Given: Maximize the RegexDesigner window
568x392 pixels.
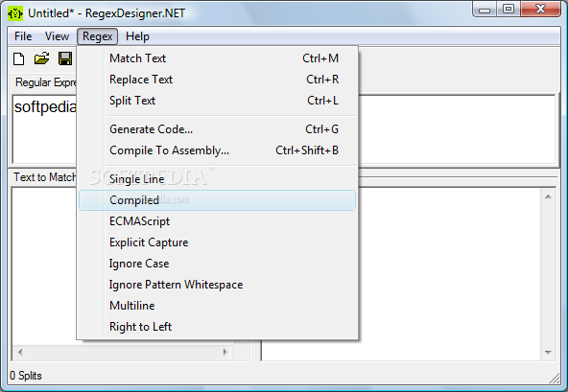Looking at the screenshot, I should (x=509, y=10).
